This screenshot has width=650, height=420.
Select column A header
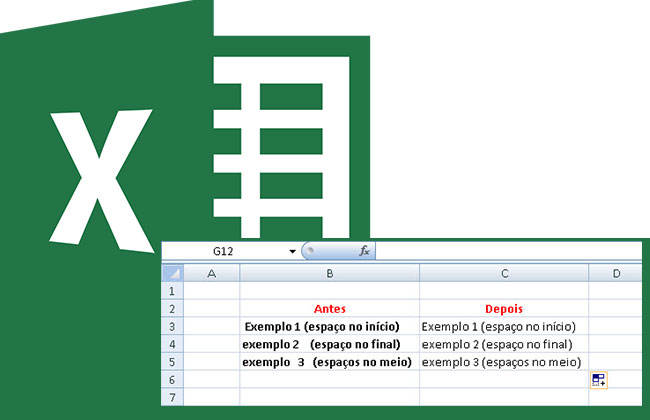[211, 273]
